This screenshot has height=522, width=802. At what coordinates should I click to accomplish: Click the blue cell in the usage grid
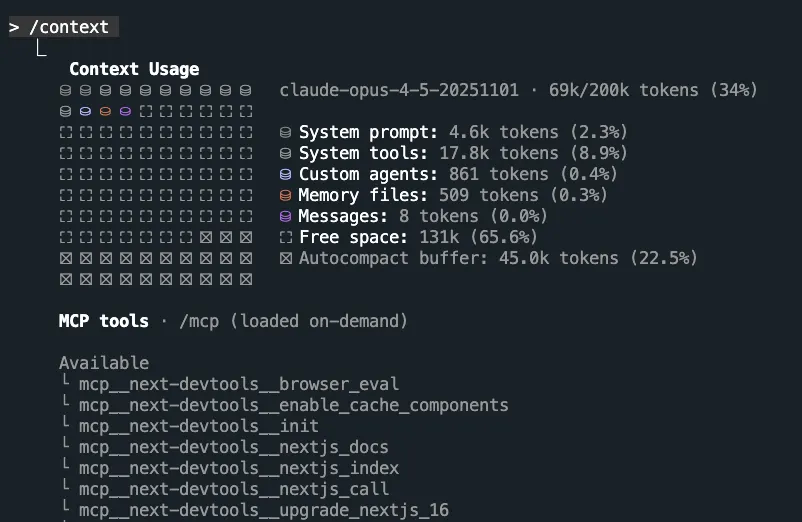(x=85, y=111)
